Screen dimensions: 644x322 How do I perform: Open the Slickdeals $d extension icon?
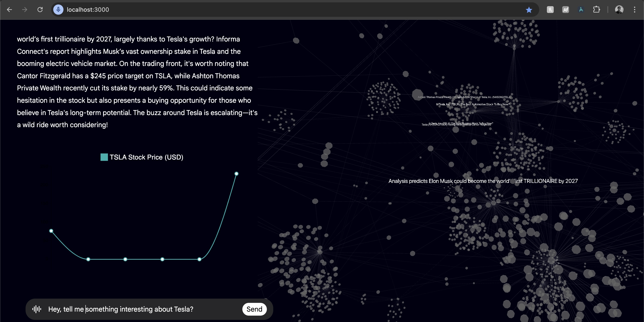pyautogui.click(x=565, y=10)
